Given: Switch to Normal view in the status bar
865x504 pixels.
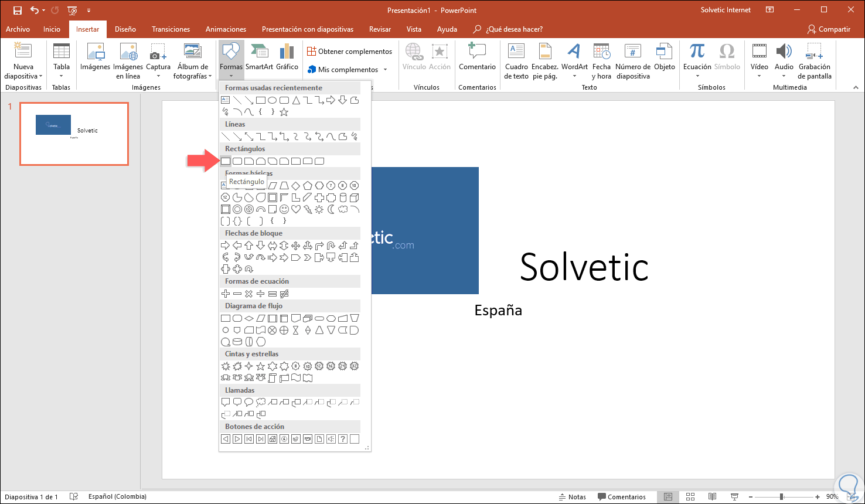Looking at the screenshot, I should click(668, 497).
